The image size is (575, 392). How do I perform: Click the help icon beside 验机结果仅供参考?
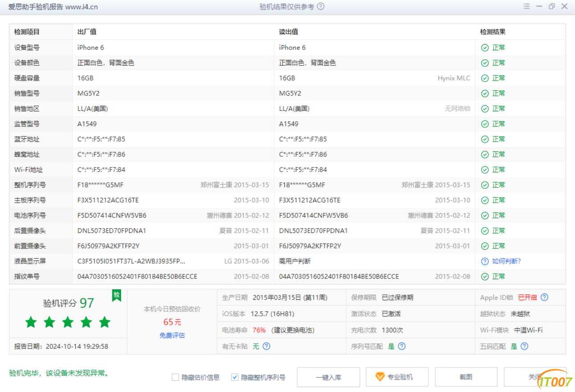320,7
